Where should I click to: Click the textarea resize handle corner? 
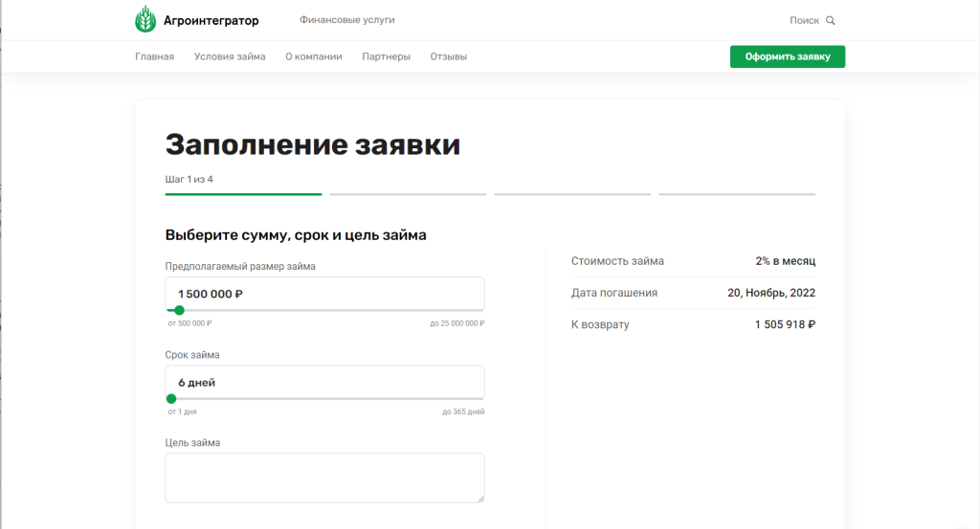[x=479, y=497]
